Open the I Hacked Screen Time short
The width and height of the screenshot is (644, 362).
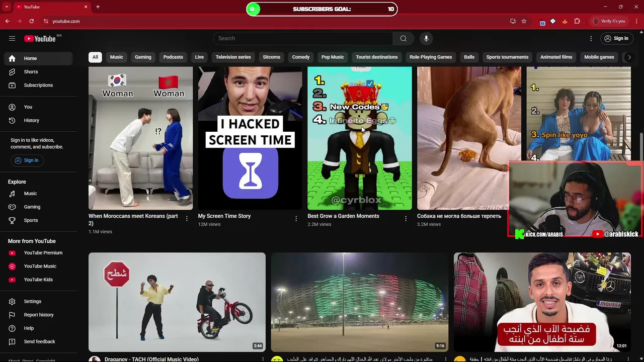click(250, 138)
